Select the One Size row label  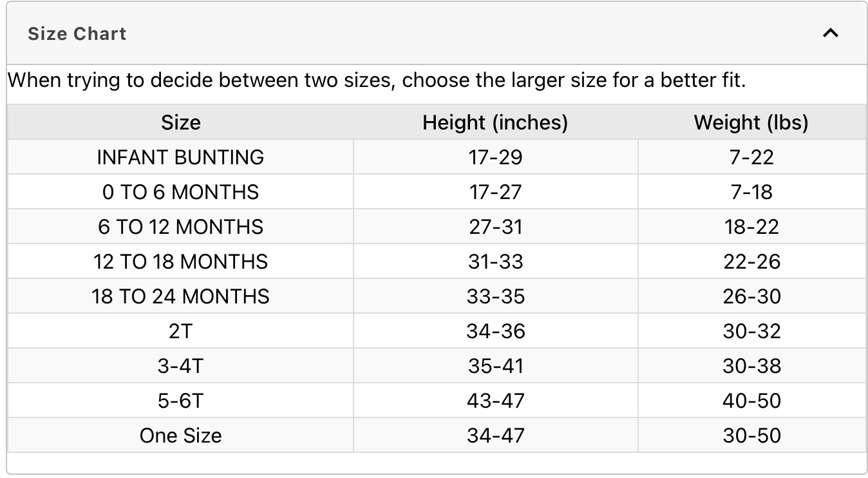(x=180, y=435)
